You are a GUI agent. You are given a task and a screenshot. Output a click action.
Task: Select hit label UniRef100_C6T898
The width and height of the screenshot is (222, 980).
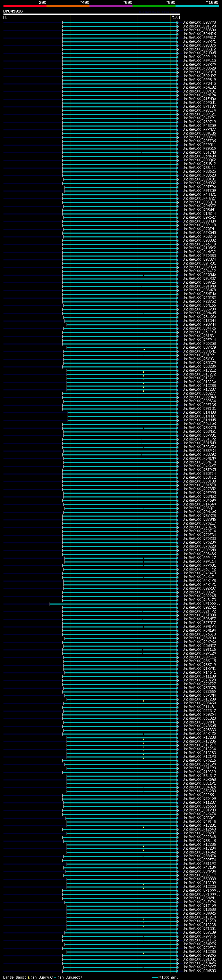click(x=199, y=615)
